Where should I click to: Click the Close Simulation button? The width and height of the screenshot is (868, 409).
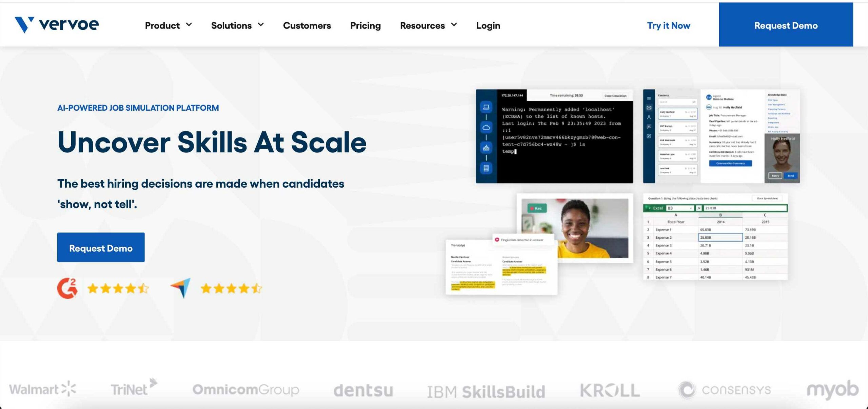[x=615, y=96]
